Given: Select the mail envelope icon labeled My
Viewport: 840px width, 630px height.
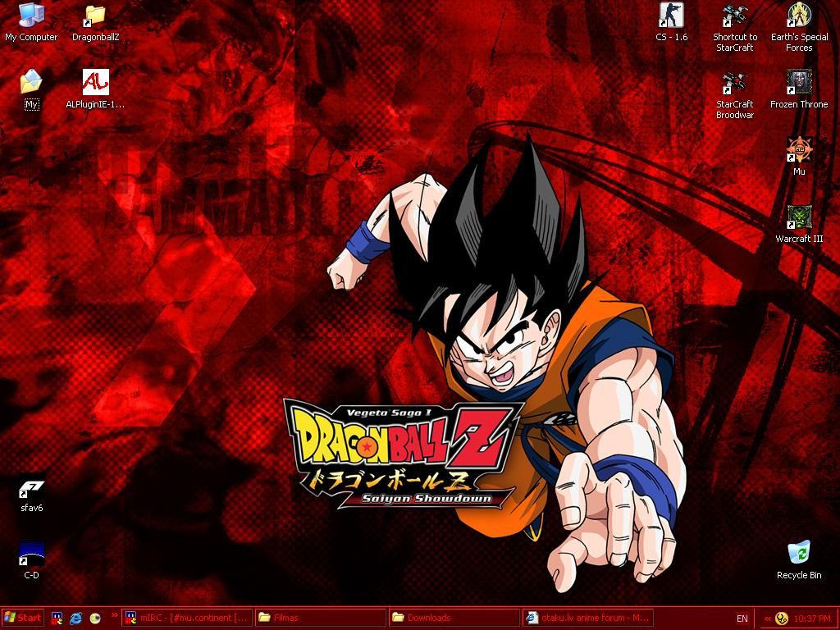Looking at the screenshot, I should (x=31, y=89).
